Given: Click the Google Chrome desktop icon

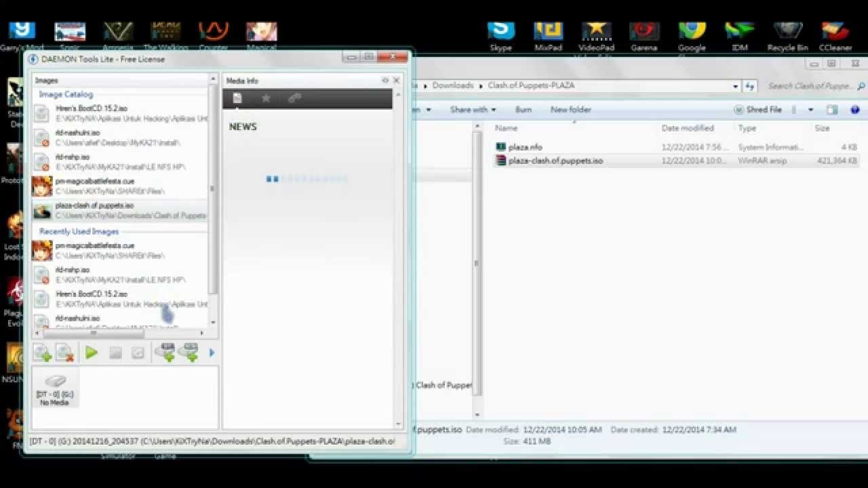Looking at the screenshot, I should coord(692,37).
